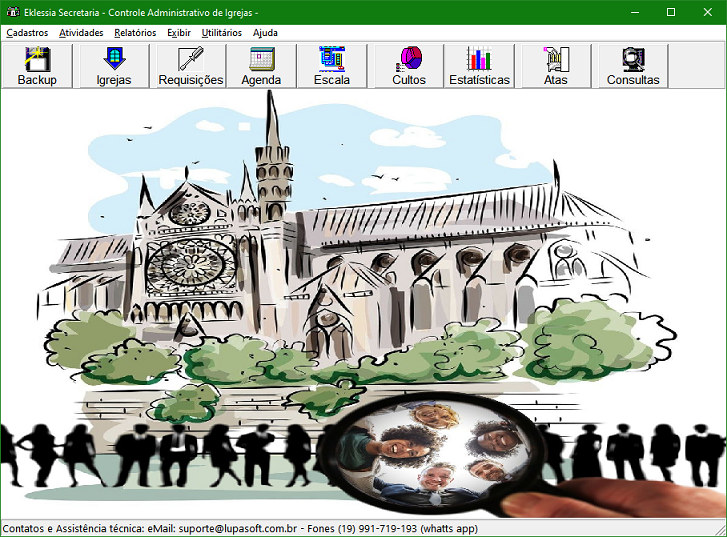Maximize the Eklessia Secretaria window
This screenshot has width=727, height=537.
[671, 12]
